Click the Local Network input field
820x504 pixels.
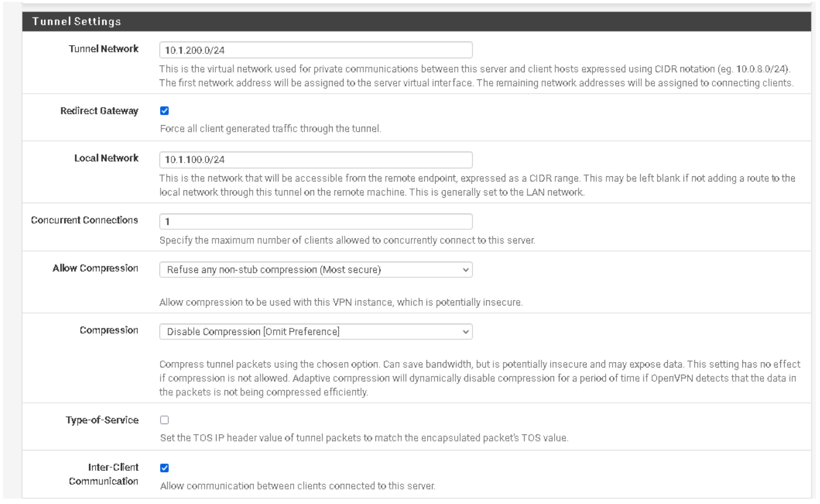[315, 160]
